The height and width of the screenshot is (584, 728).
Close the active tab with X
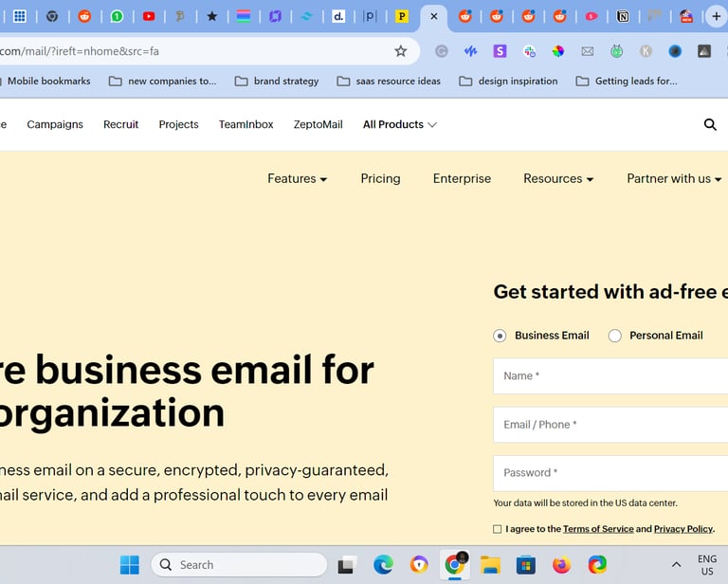tap(433, 17)
